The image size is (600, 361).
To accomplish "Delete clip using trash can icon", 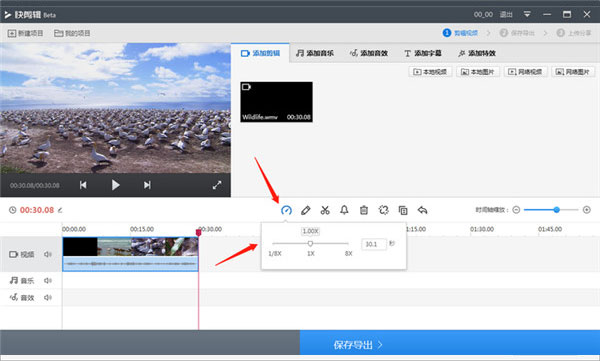I will [364, 210].
